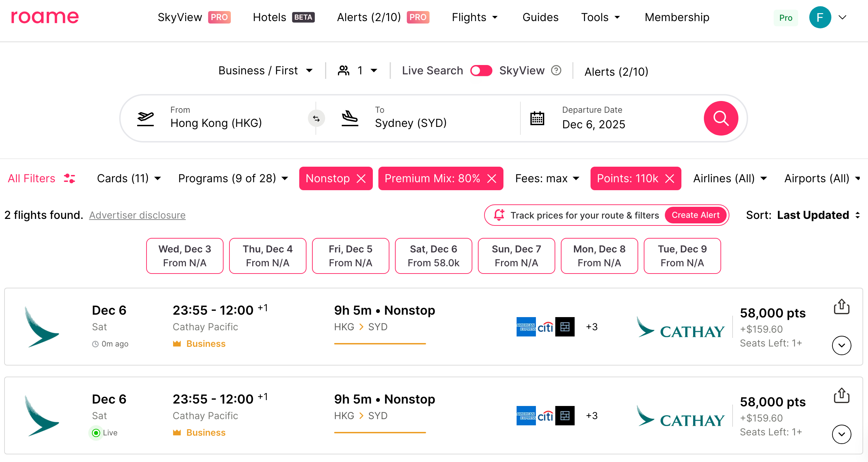Remove the Premium Mix: 80% filter

click(492, 178)
